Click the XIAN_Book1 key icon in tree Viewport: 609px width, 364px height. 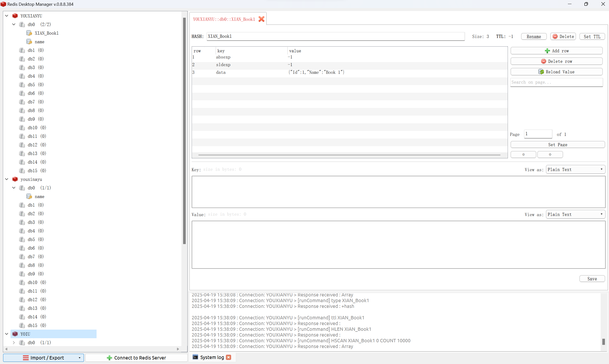(x=29, y=33)
